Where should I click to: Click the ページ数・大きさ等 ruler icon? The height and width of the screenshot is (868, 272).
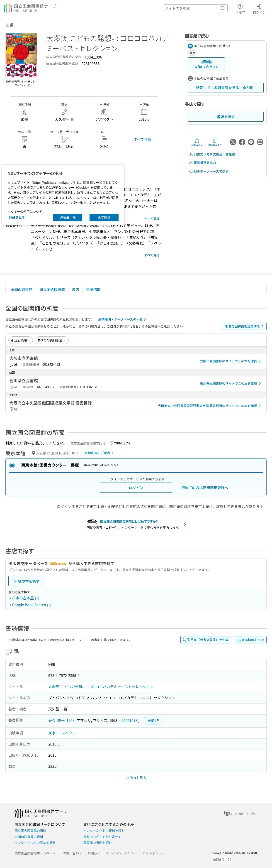(x=64, y=139)
